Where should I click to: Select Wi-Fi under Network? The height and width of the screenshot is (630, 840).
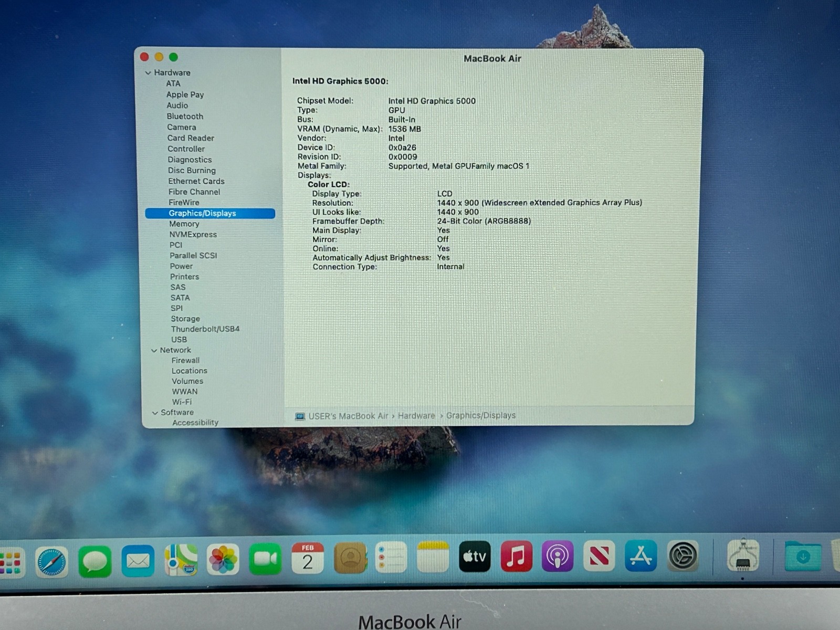[182, 402]
